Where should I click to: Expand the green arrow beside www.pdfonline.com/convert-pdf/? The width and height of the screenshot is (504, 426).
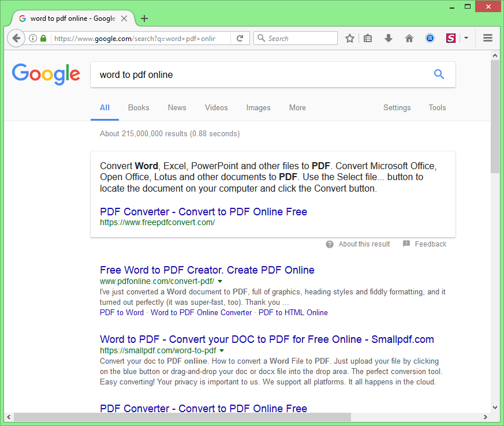220,282
